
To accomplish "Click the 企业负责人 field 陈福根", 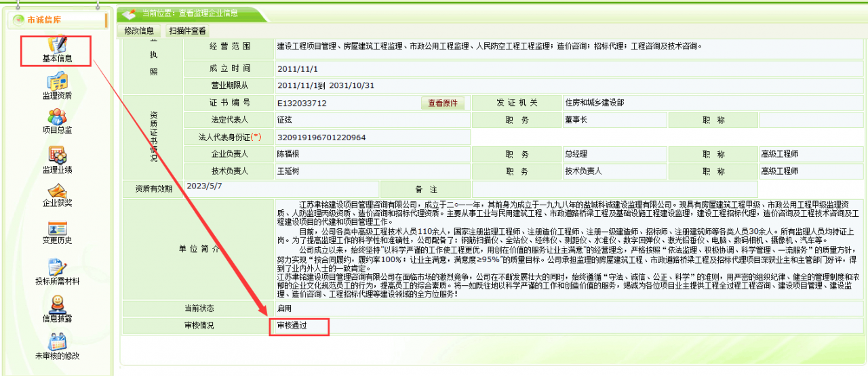I will click(x=372, y=154).
